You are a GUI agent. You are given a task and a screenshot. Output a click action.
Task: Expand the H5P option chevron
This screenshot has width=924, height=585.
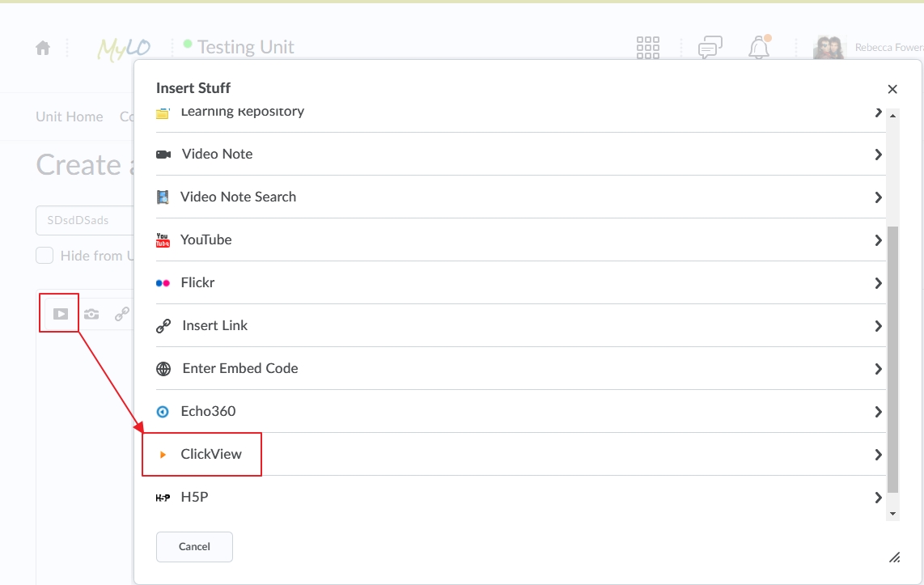point(878,498)
